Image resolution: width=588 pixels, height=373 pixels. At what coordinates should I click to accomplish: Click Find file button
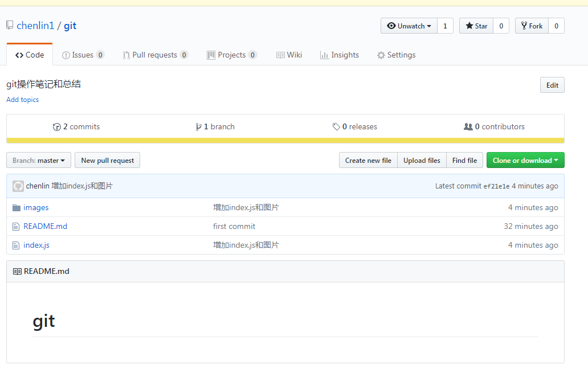464,161
